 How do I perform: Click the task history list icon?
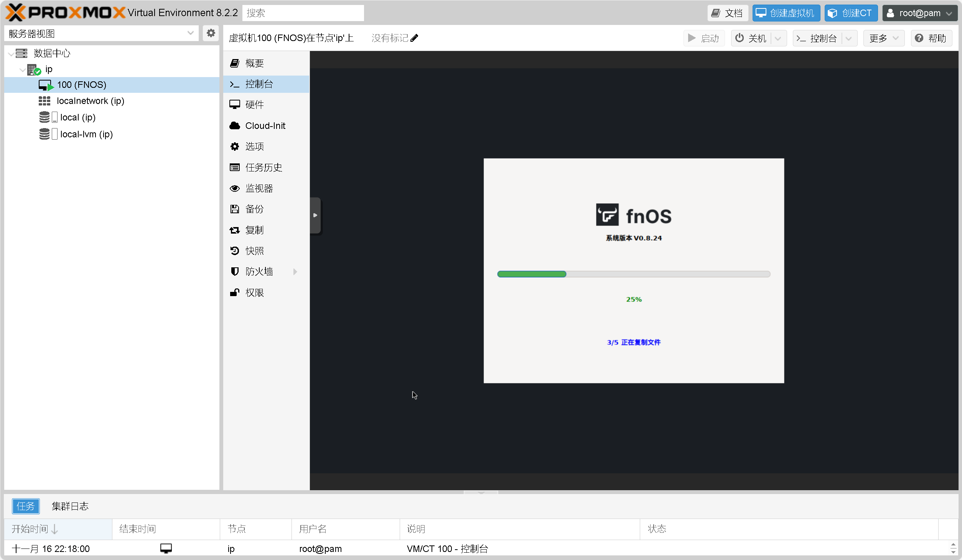(235, 167)
